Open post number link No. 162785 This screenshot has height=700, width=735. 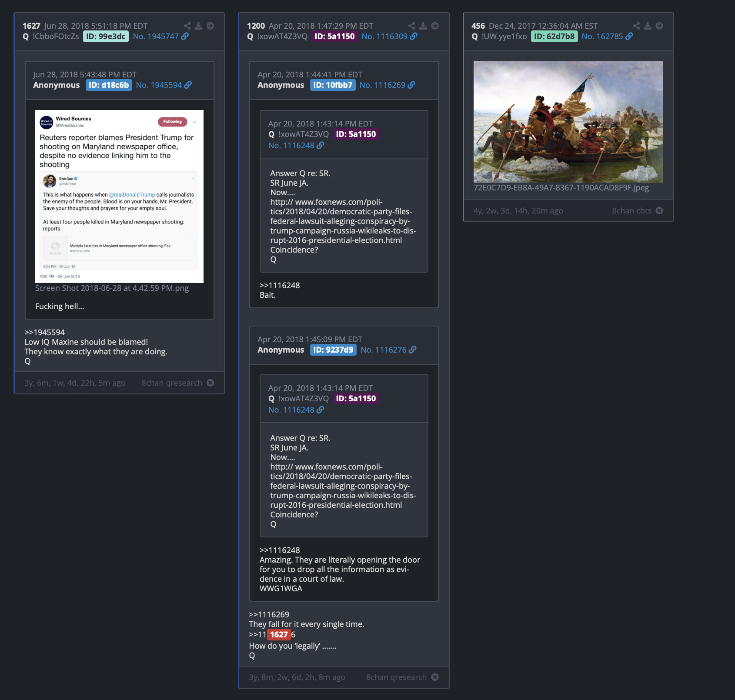tap(602, 36)
